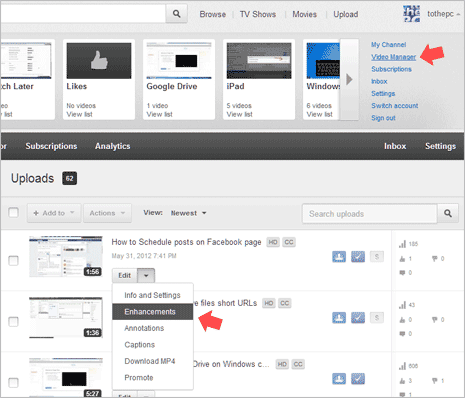Click the dollar monetize icon in Facebook video row
Image resolution: width=465 pixels, height=398 pixels.
coord(377,257)
